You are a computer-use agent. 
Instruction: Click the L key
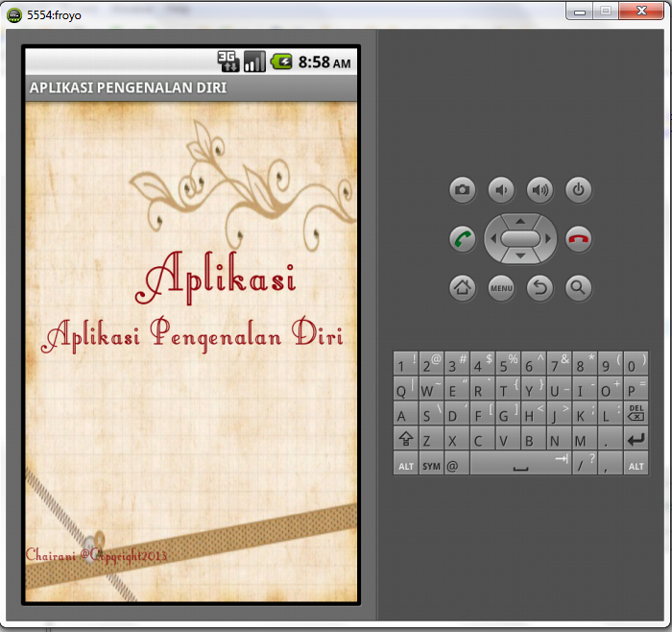click(611, 413)
